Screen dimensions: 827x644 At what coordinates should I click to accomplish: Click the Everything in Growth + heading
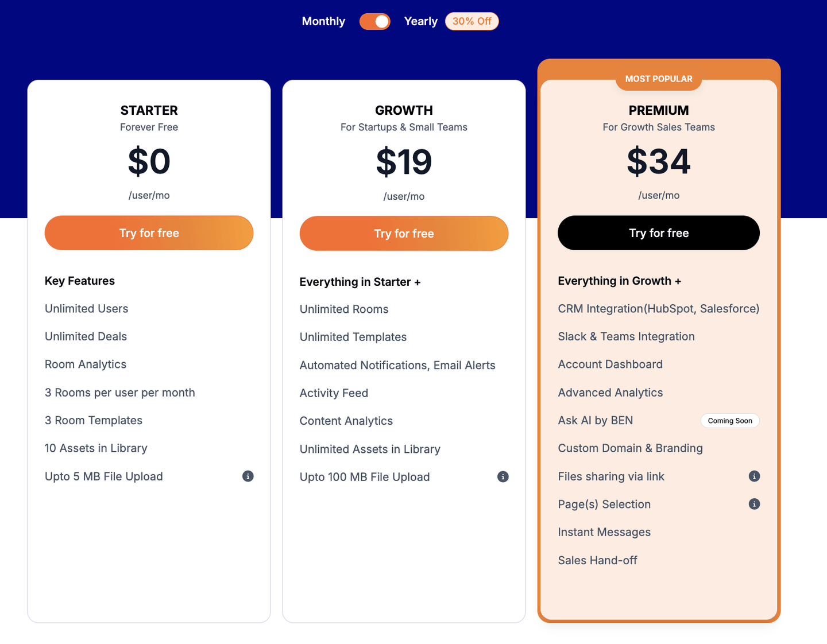coord(620,281)
